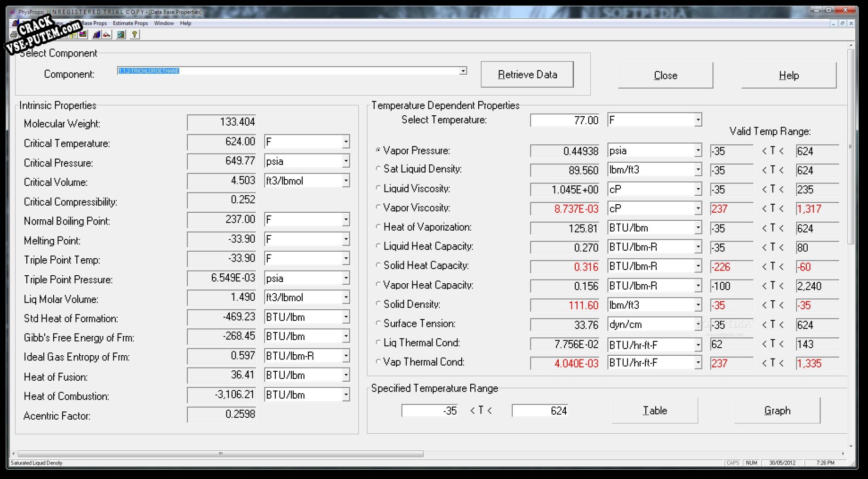This screenshot has height=479, width=868.
Task: Choose the Surface Tension radio option
Action: [378, 323]
